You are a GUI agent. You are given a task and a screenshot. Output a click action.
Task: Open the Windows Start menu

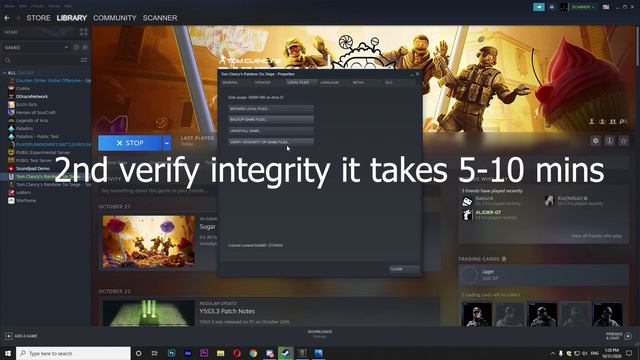[8, 353]
